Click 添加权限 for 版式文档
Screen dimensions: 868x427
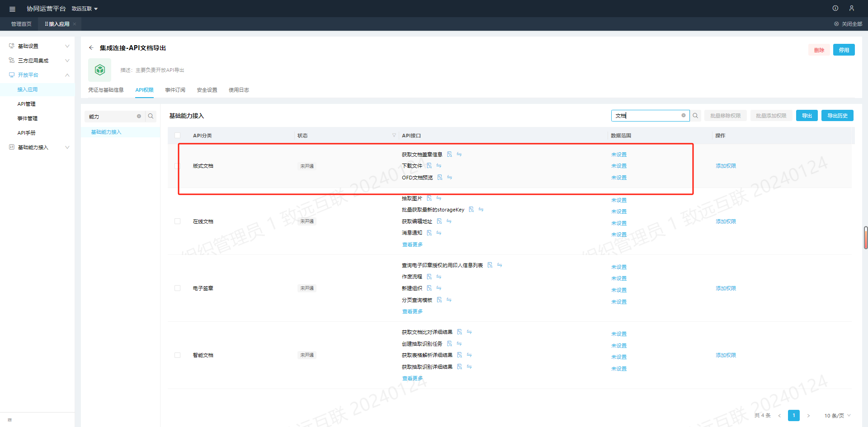pos(726,166)
